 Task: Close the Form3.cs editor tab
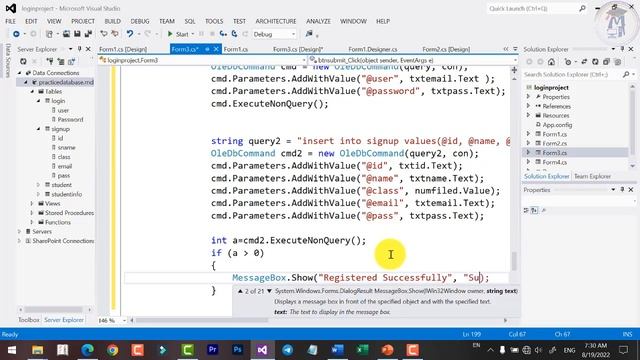pyautogui.click(x=216, y=49)
